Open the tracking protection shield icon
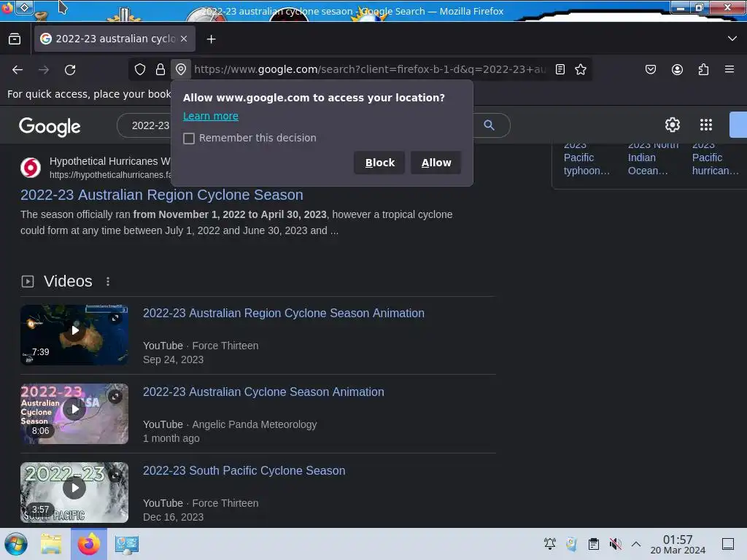Viewport: 747px width, 560px height. (x=139, y=69)
